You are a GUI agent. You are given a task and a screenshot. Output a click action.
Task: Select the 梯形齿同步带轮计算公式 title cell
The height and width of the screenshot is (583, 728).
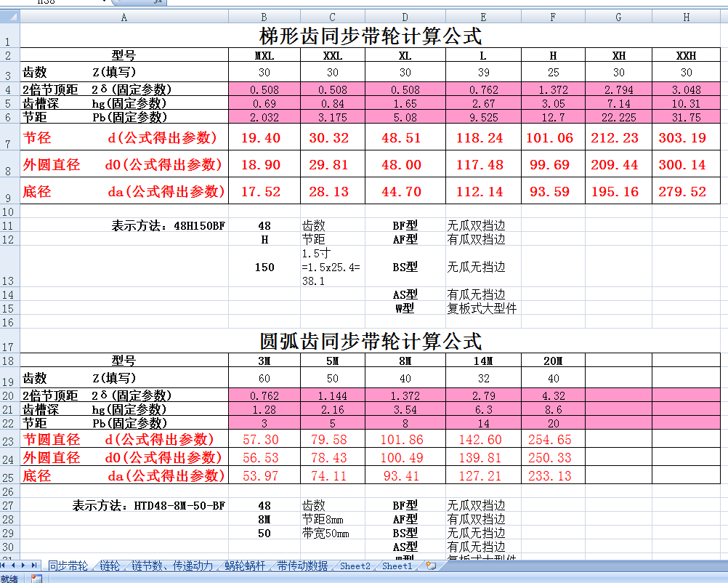pos(371,35)
